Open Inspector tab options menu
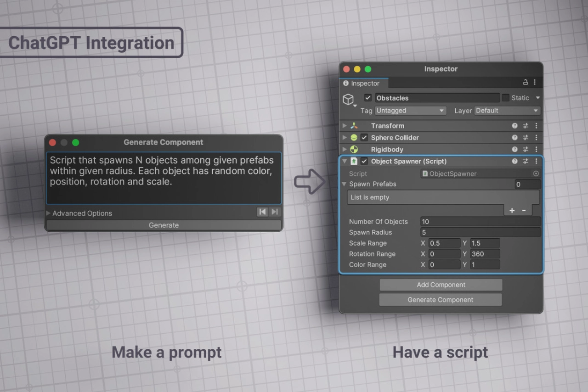588x392 pixels. point(535,83)
